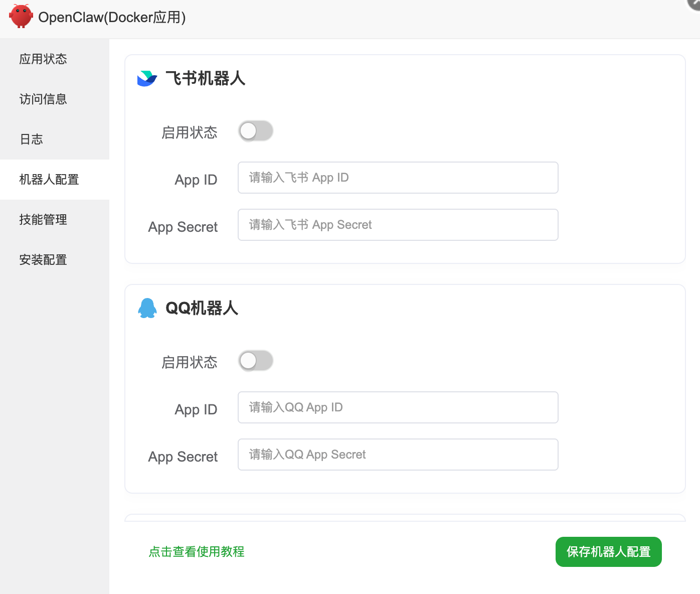The height and width of the screenshot is (594, 700).
Task: Go to 技能管理 in the sidebar
Action: [x=43, y=220]
